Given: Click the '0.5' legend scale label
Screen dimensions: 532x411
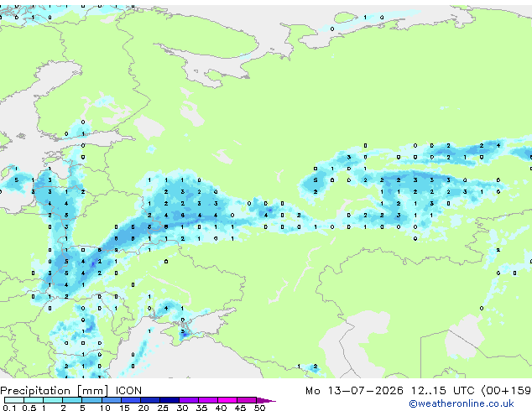Looking at the screenshot, I should click(29, 408).
